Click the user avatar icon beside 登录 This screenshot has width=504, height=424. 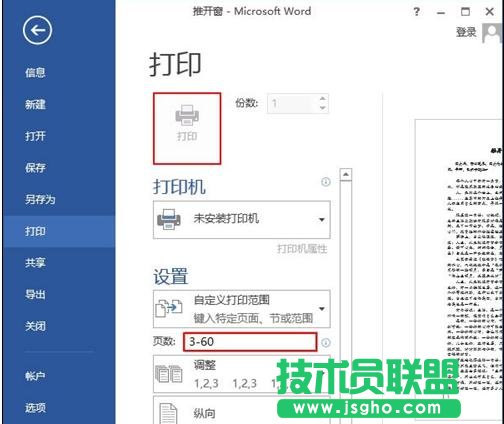(x=492, y=33)
